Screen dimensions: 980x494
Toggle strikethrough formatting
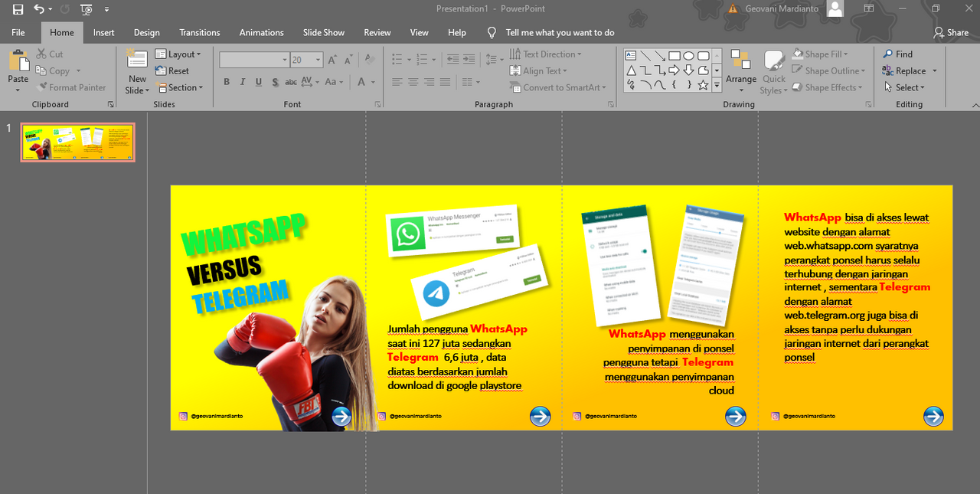click(x=291, y=82)
